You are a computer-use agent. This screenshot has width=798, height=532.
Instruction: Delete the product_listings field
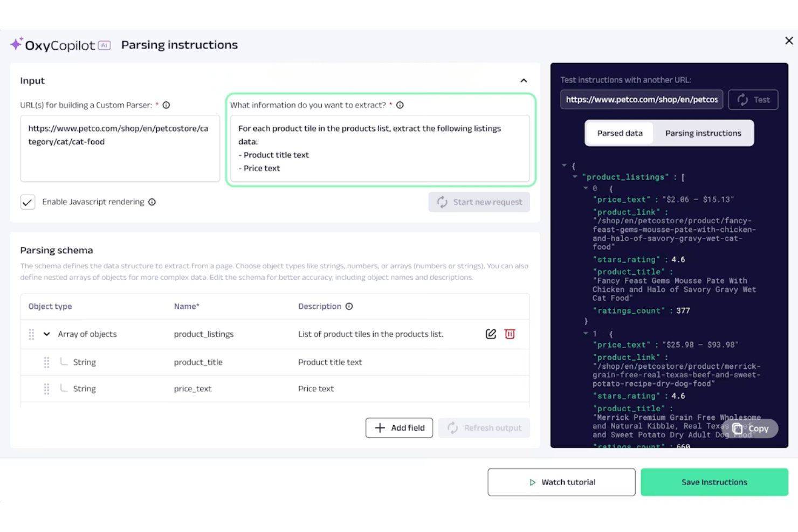coord(510,334)
